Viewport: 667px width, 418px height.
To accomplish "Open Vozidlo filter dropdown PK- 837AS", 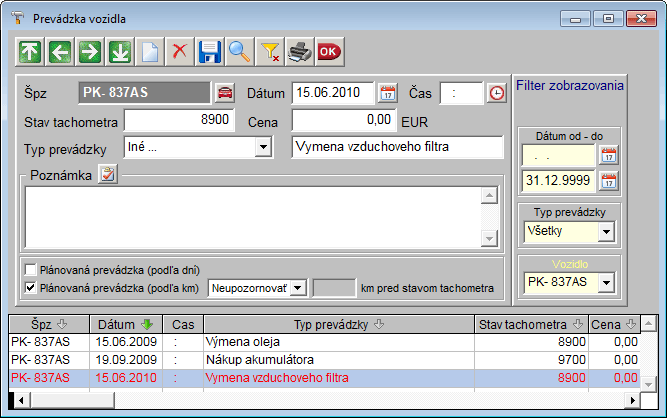I will pyautogui.click(x=606, y=283).
